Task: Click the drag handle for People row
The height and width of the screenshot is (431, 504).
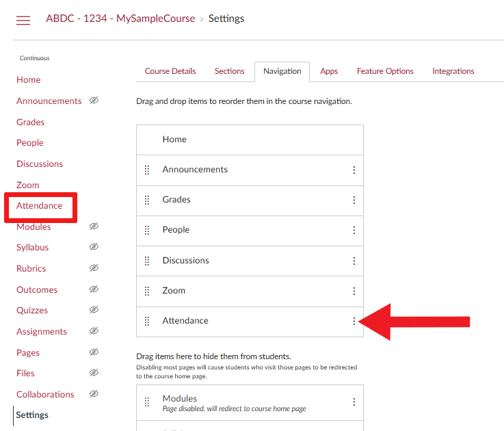Action: pyautogui.click(x=147, y=230)
